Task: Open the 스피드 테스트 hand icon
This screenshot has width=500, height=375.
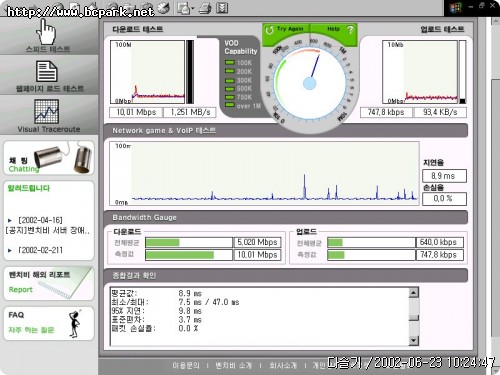Action: [x=46, y=32]
